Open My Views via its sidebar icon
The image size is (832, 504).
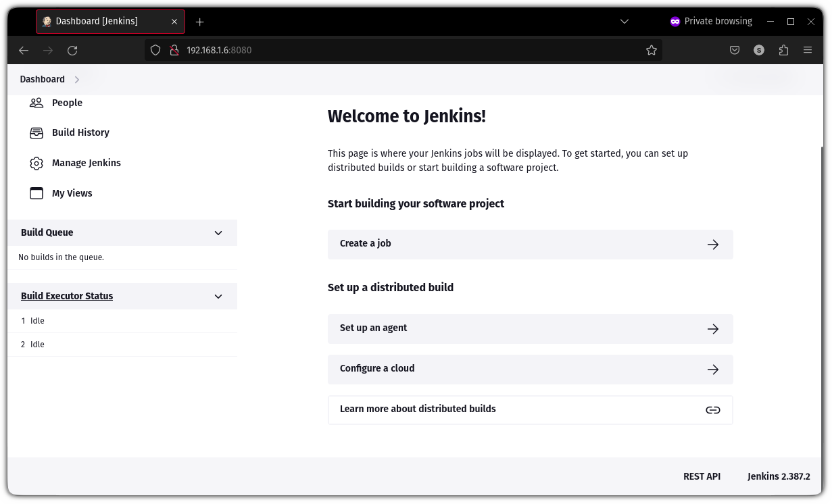click(x=36, y=193)
